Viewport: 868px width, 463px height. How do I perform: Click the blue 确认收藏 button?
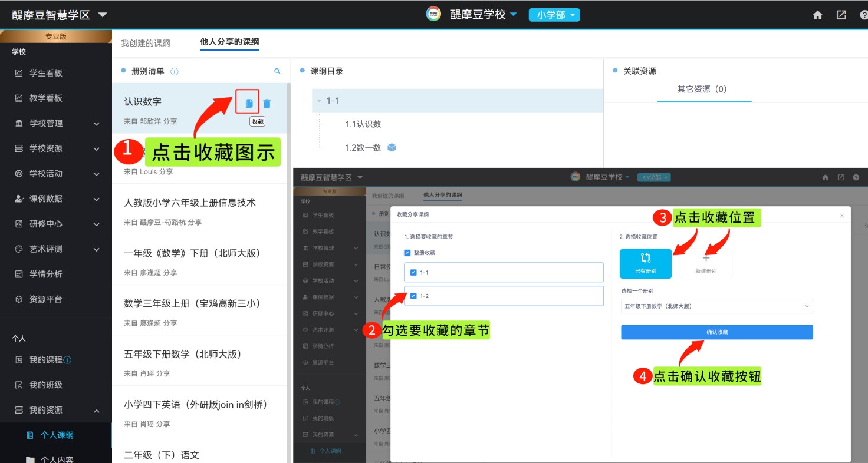point(716,332)
